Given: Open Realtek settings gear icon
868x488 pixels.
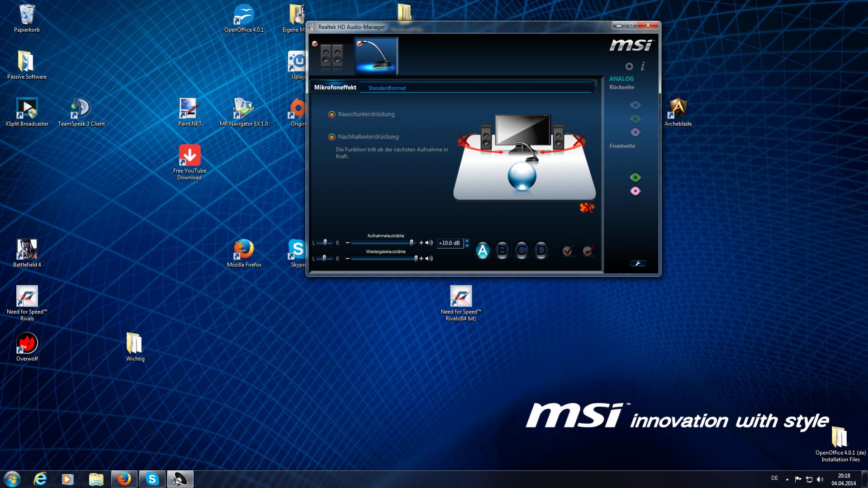Looking at the screenshot, I should (629, 66).
